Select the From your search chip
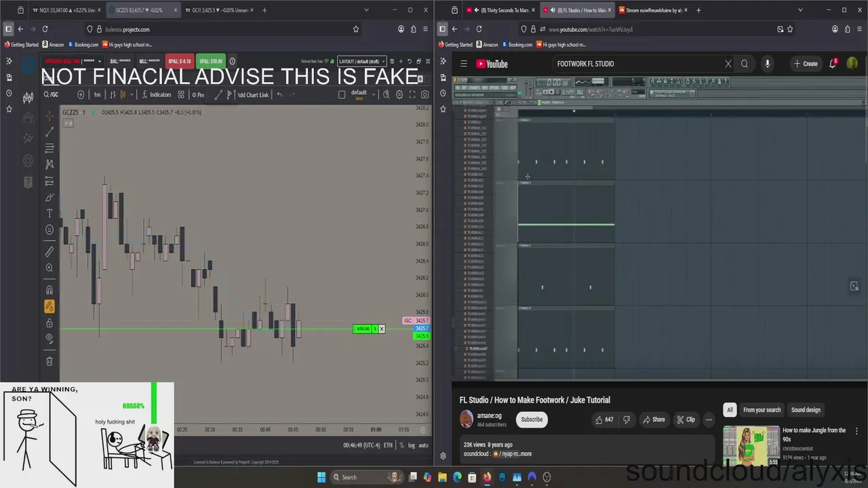The height and width of the screenshot is (488, 868). (762, 410)
